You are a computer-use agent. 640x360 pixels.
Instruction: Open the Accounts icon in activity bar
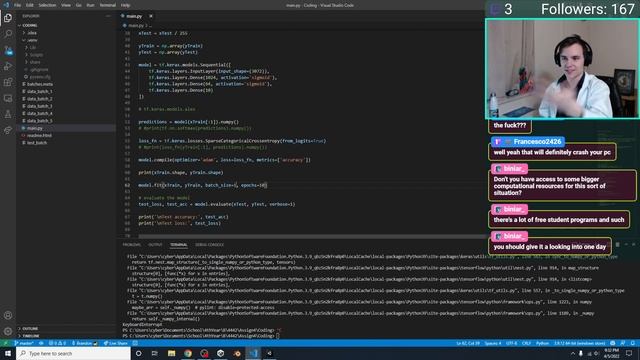pyautogui.click(x=8, y=315)
